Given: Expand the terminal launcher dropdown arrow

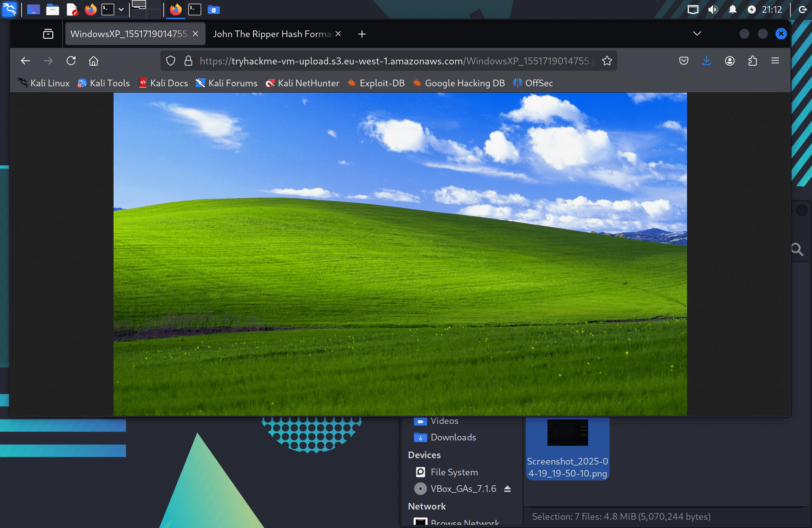Looking at the screenshot, I should 121,10.
